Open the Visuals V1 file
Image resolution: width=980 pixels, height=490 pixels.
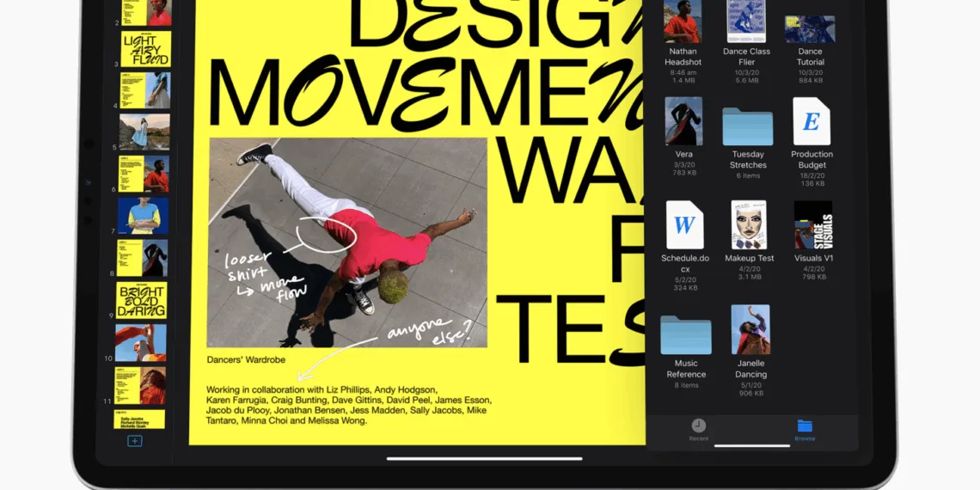[x=813, y=225]
